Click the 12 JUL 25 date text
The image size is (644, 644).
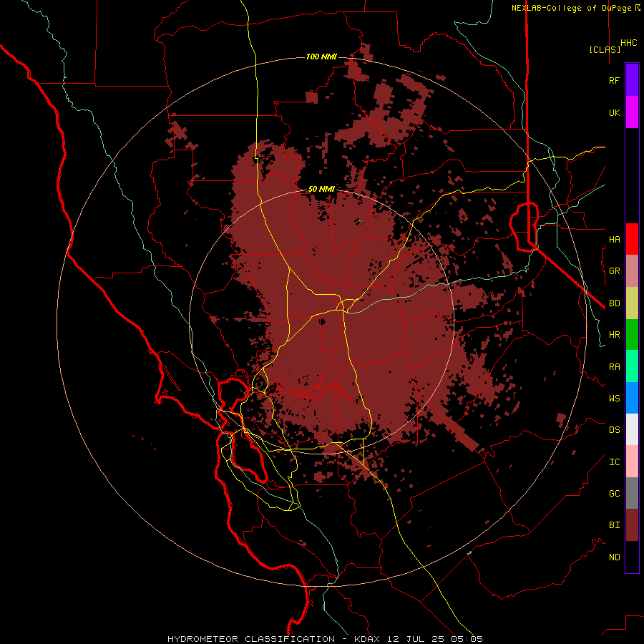point(416,639)
